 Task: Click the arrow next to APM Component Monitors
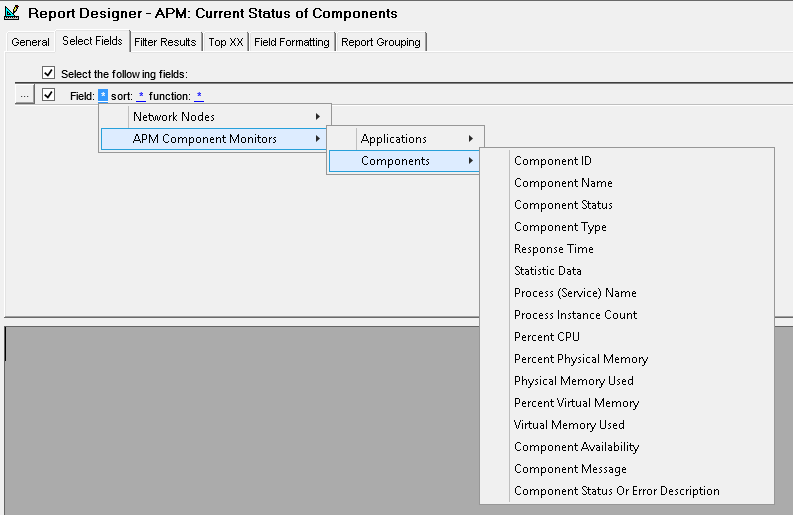click(318, 139)
